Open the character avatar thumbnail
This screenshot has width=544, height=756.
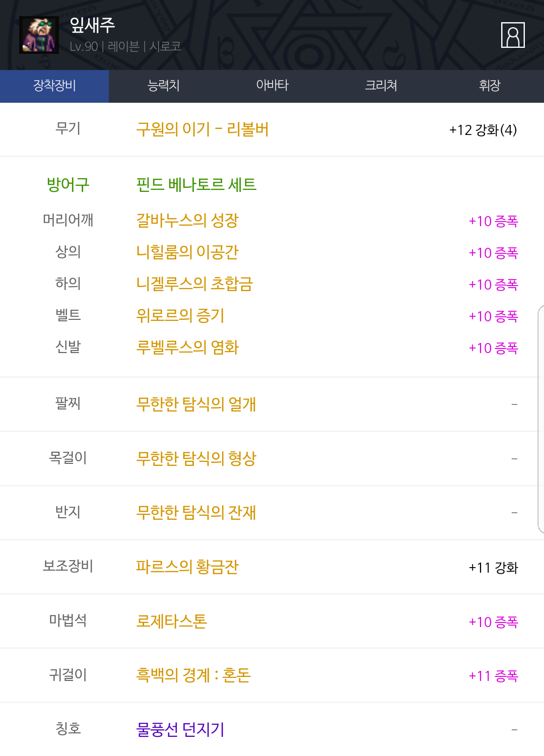pyautogui.click(x=39, y=35)
